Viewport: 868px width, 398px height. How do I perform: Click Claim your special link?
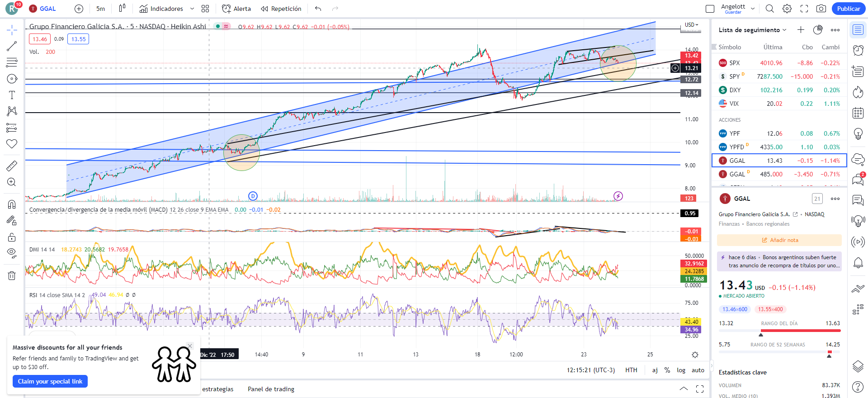(x=50, y=381)
